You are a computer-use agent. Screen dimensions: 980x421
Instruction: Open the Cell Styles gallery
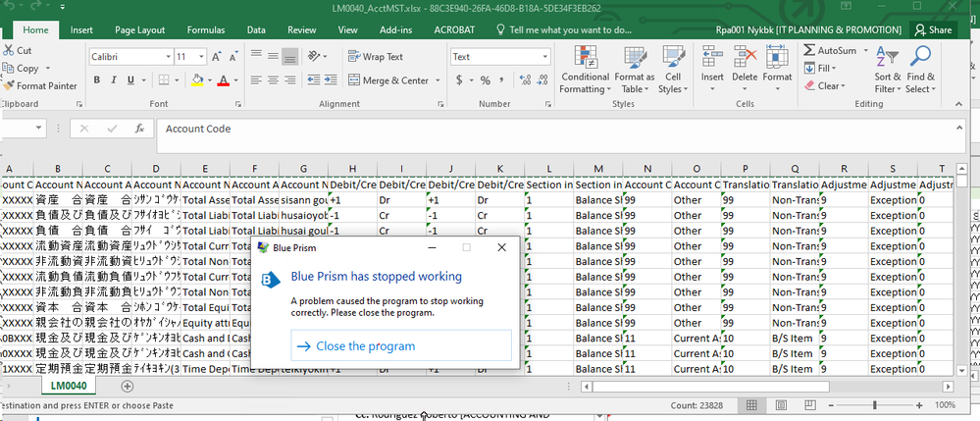673,69
